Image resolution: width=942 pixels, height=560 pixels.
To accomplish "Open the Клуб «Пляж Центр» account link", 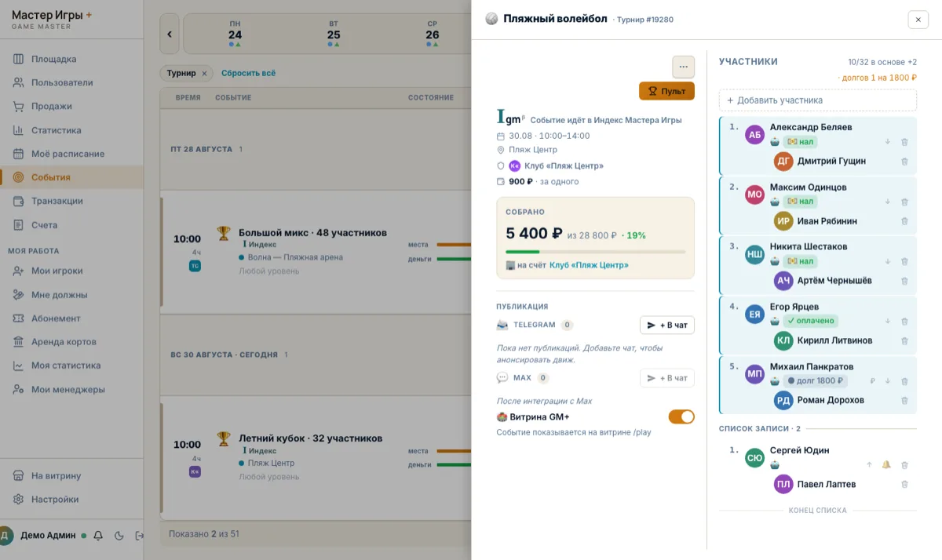I will (x=589, y=265).
